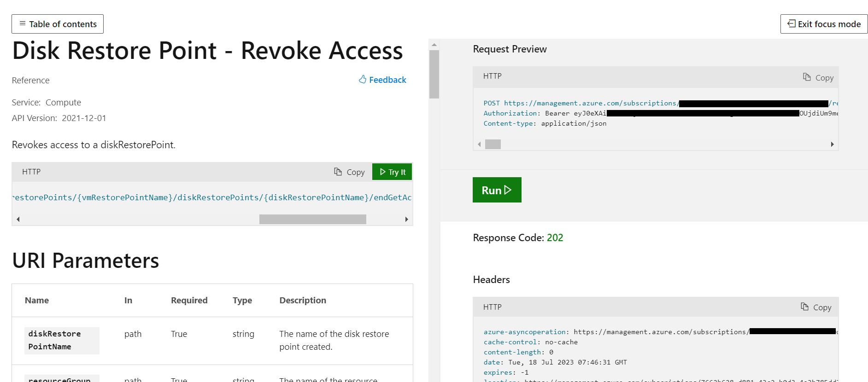This screenshot has width=868, height=382.
Task: Click Exit focus mode button
Action: point(824,24)
